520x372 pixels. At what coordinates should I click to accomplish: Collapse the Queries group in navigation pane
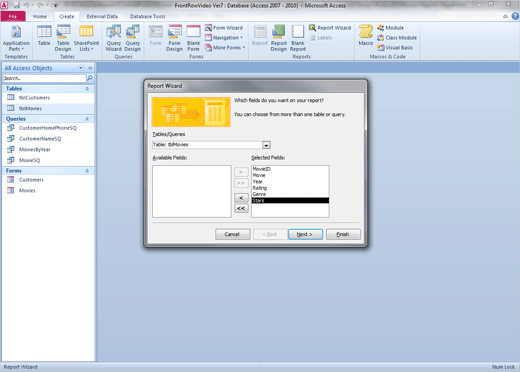87,119
